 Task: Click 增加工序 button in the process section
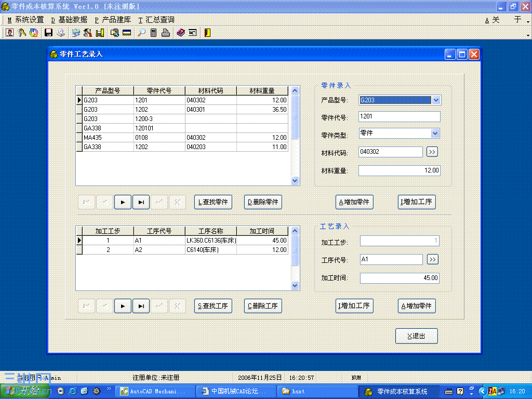coord(354,306)
